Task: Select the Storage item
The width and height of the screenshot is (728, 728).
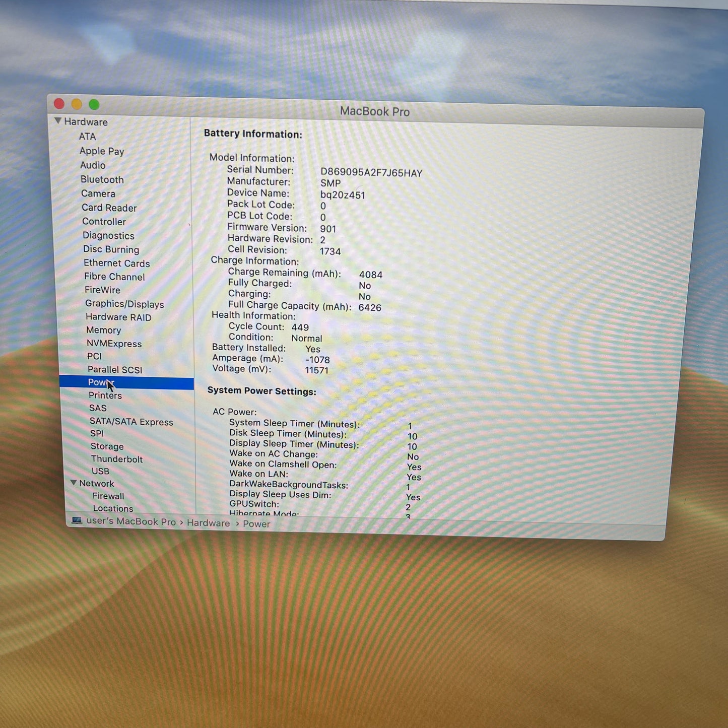Action: coord(107,446)
